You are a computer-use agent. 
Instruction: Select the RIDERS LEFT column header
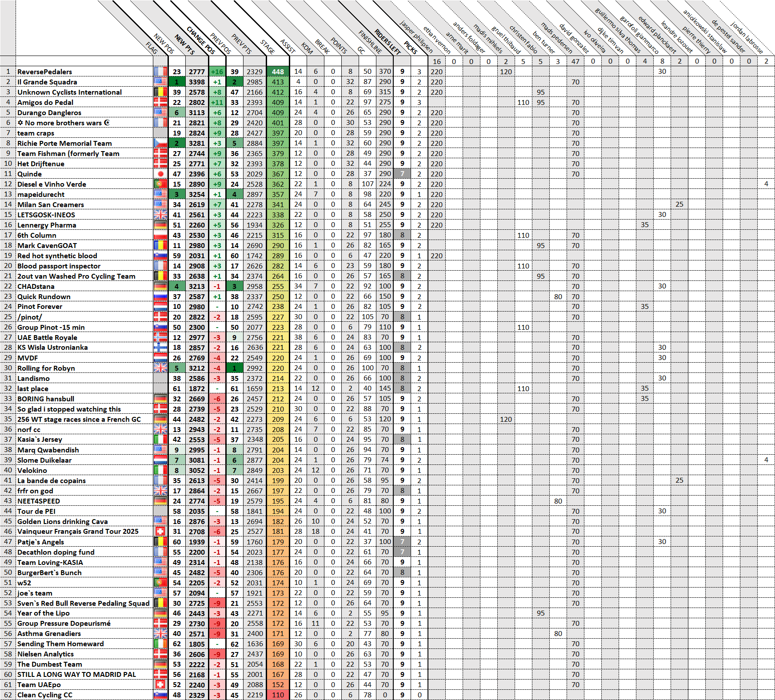point(387,42)
